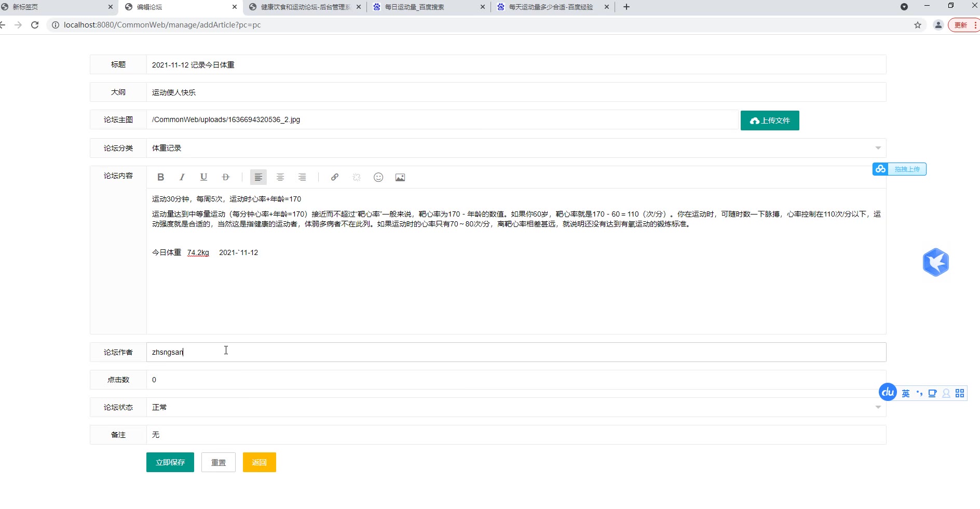This screenshot has height=509, width=980.
Task: Click input method user account icon
Action: tap(946, 394)
